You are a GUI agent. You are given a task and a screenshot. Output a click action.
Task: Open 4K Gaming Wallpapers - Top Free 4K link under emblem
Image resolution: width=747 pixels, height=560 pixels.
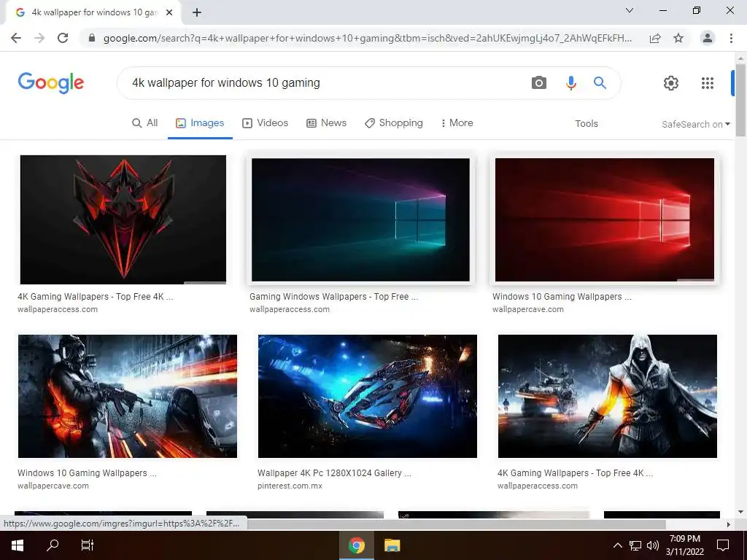coord(96,297)
